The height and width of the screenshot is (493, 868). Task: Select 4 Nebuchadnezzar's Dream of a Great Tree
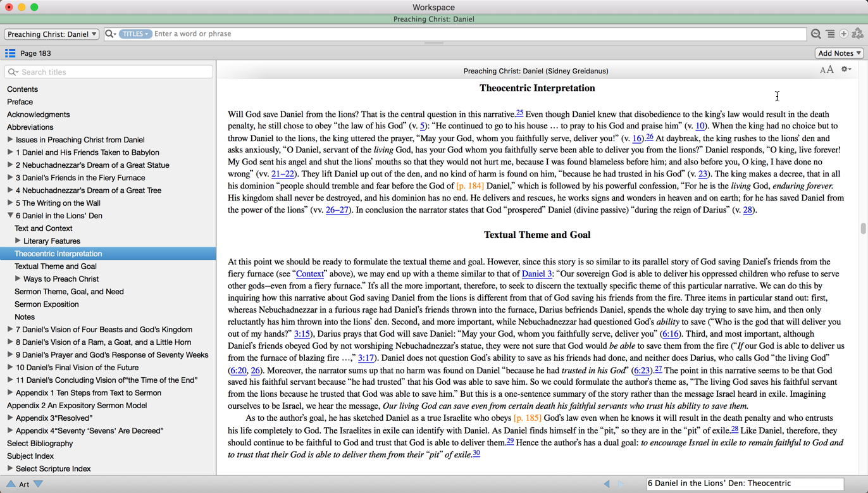pos(89,190)
